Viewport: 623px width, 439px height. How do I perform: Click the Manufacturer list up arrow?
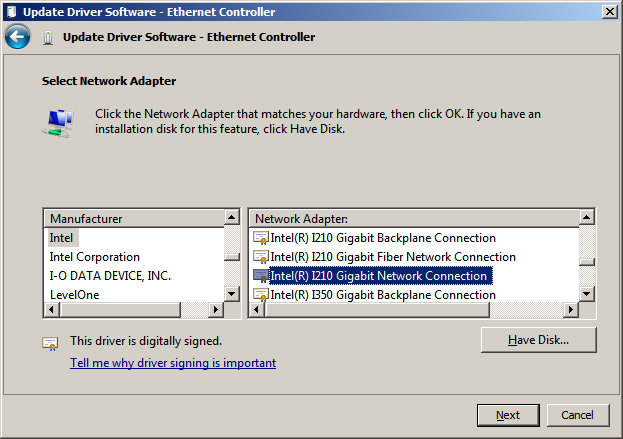(x=232, y=217)
